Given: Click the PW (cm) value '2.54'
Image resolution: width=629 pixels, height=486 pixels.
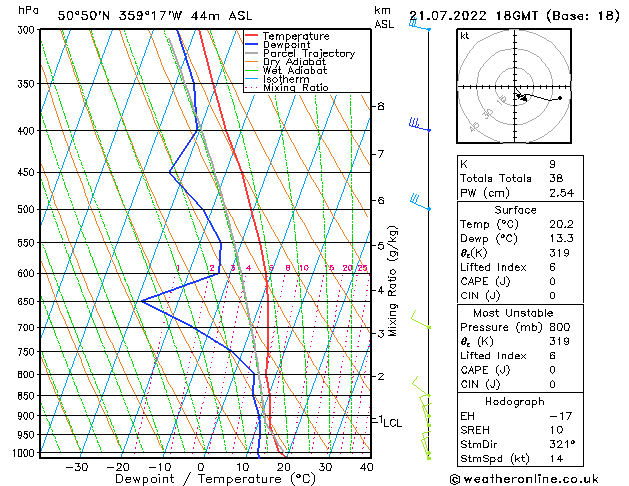Looking at the screenshot, I should pos(561,193).
